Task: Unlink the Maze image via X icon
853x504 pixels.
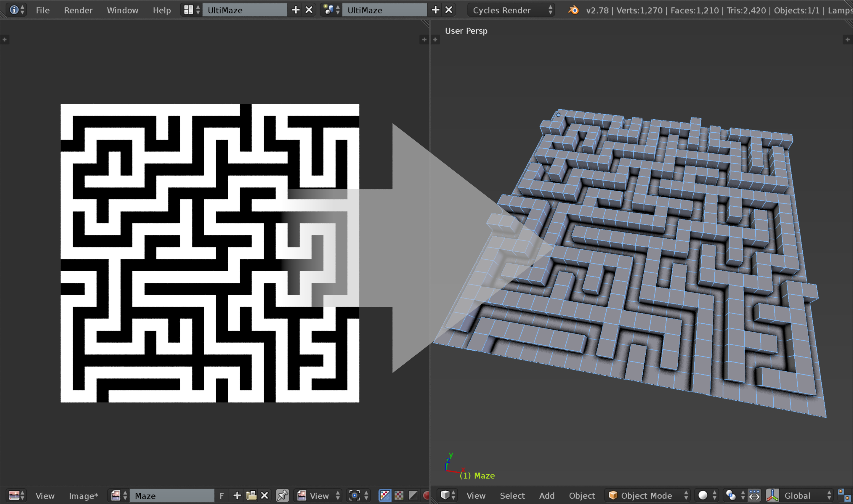Action: [x=264, y=495]
